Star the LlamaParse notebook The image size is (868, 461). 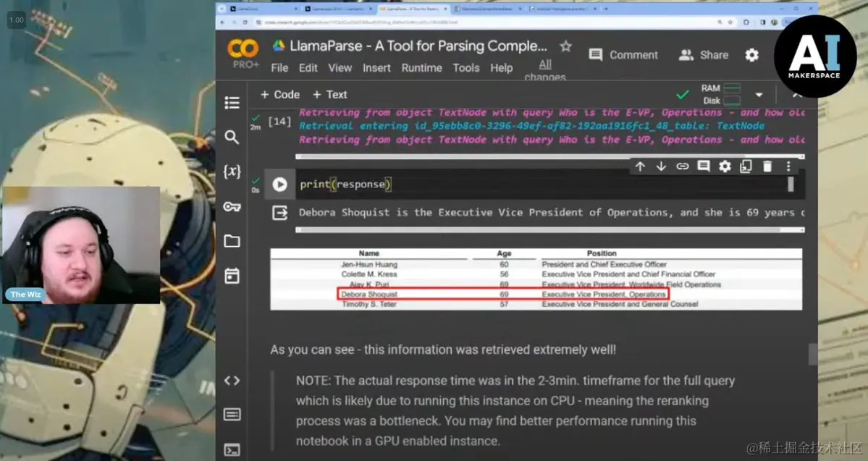[x=565, y=46]
